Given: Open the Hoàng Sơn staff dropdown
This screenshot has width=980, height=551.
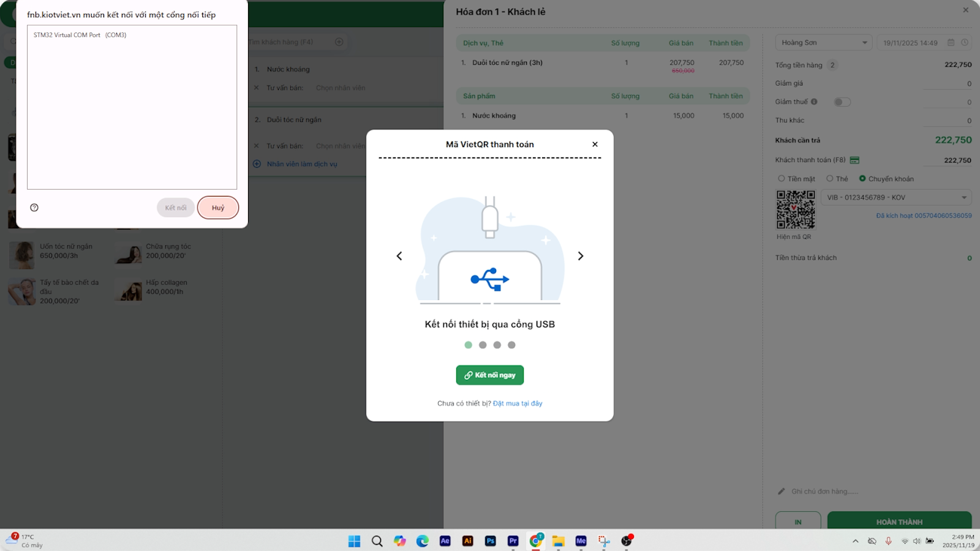Looking at the screenshot, I should pyautogui.click(x=824, y=43).
